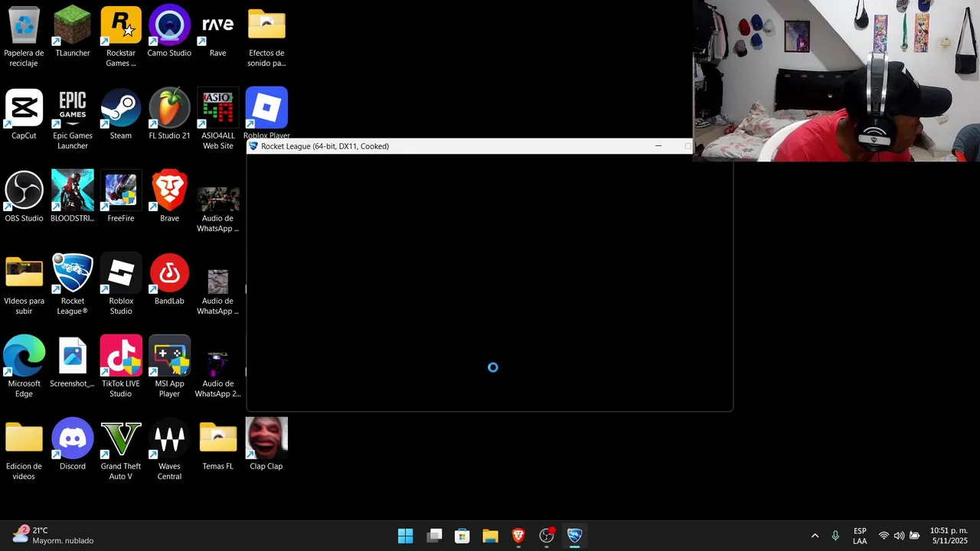The width and height of the screenshot is (980, 551).
Task: Select OBS Studio desktop shortcut
Action: click(x=24, y=197)
